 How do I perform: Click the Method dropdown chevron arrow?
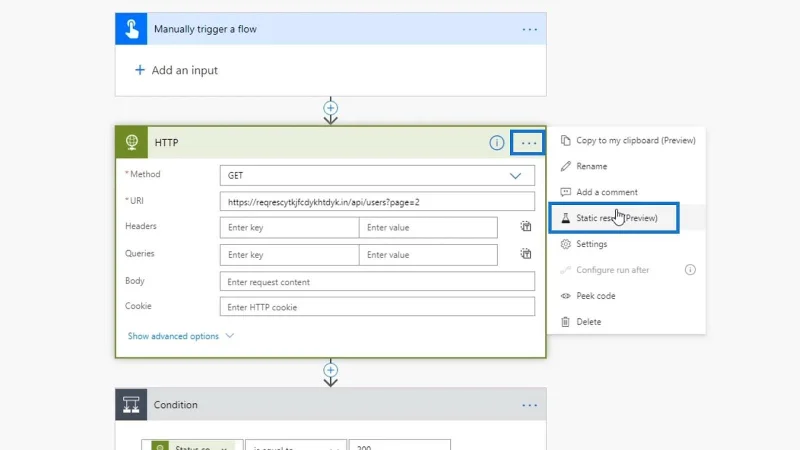coord(515,176)
